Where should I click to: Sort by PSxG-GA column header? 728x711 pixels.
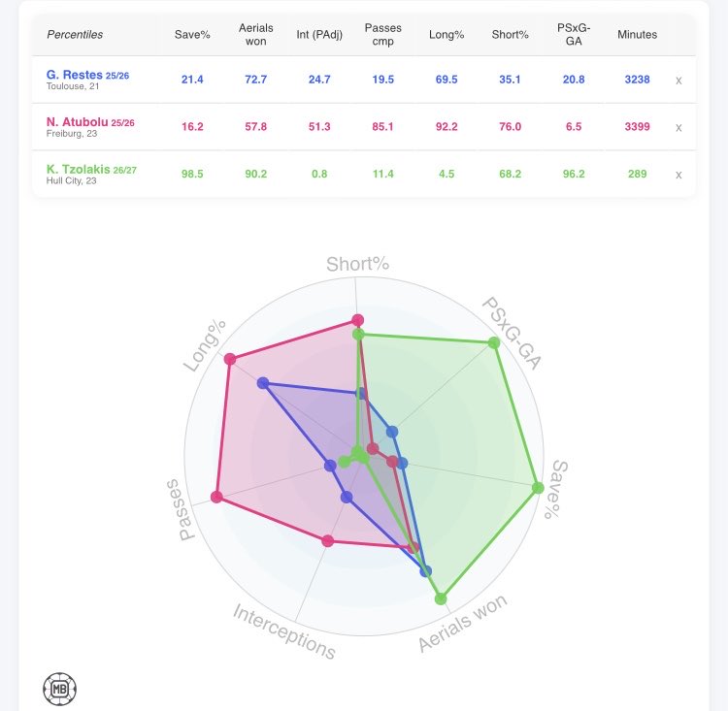pyautogui.click(x=574, y=34)
